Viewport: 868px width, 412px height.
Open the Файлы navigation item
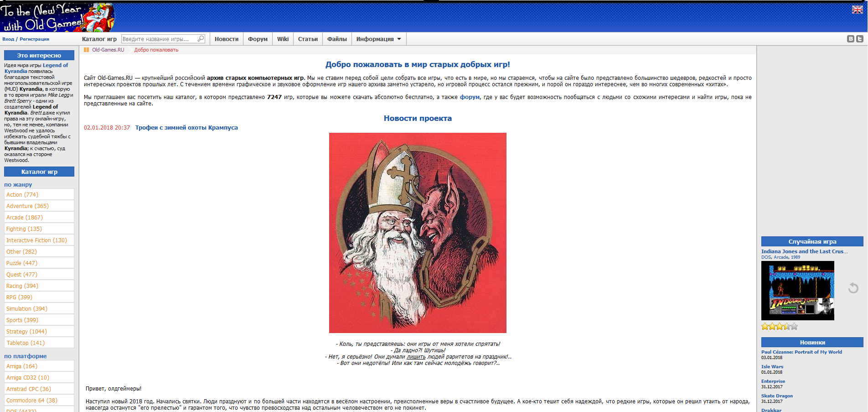(x=337, y=39)
